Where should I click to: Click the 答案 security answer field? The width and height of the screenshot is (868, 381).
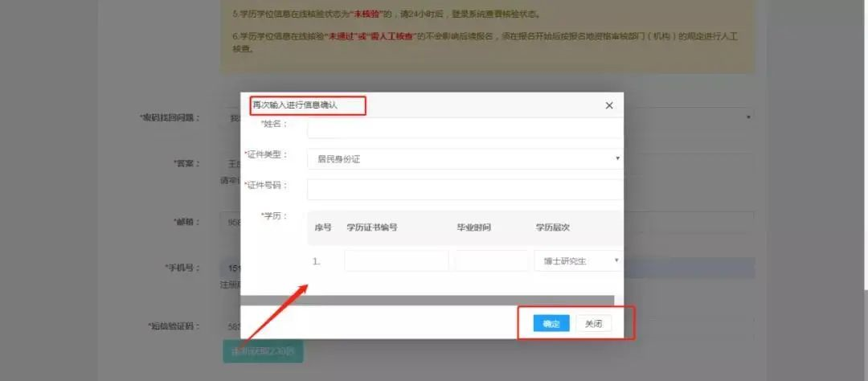(x=690, y=163)
